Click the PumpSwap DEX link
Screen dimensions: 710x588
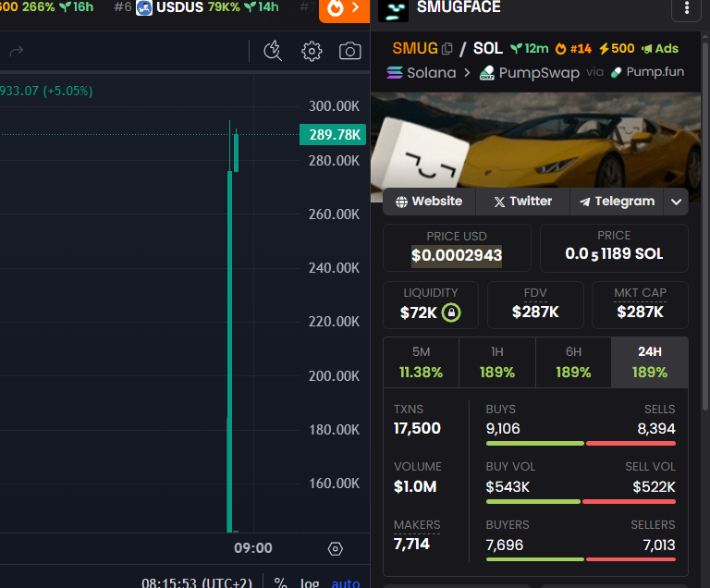click(530, 73)
